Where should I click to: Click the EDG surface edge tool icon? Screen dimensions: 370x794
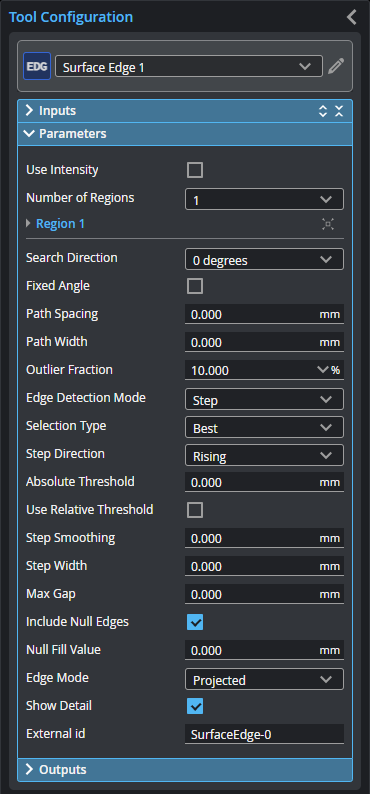tap(37, 66)
